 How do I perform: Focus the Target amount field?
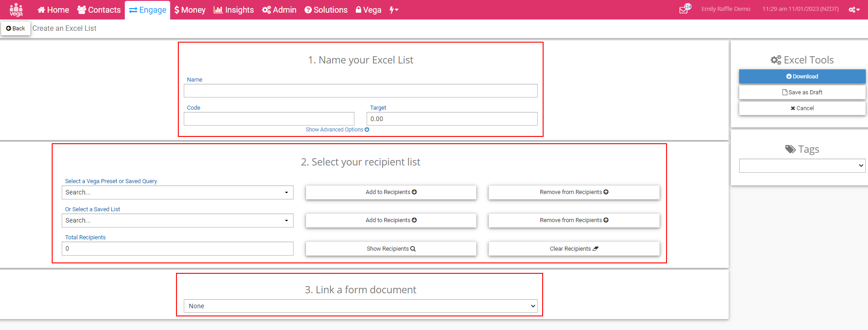pyautogui.click(x=451, y=119)
